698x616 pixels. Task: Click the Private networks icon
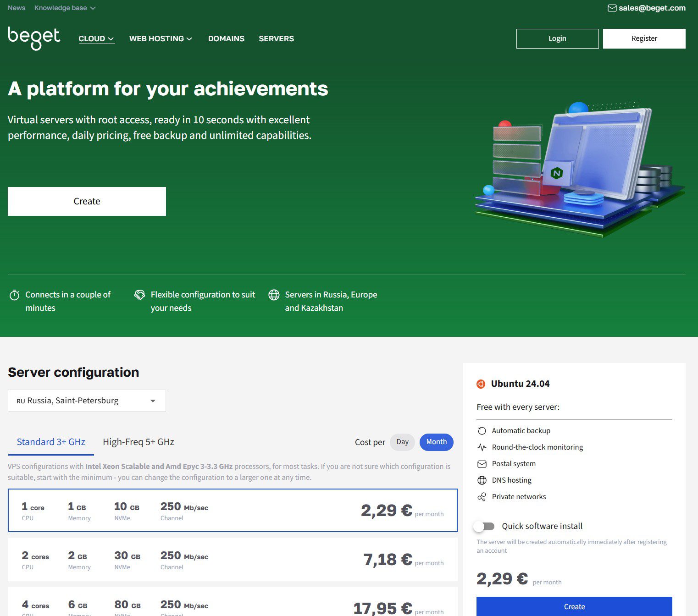[x=482, y=497]
